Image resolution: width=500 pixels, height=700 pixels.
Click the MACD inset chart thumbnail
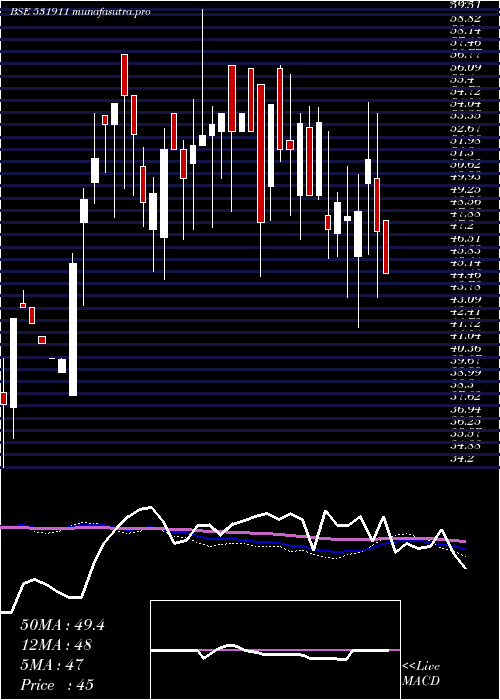275,650
